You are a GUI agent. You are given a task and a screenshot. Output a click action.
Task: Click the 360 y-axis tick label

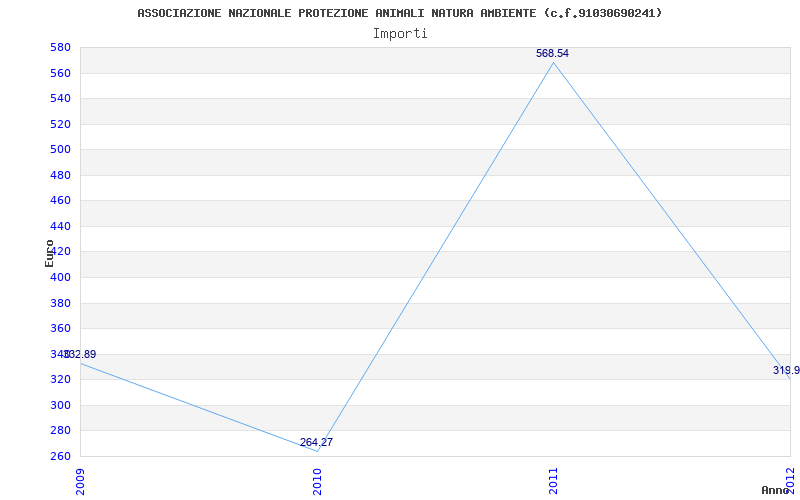(60, 329)
